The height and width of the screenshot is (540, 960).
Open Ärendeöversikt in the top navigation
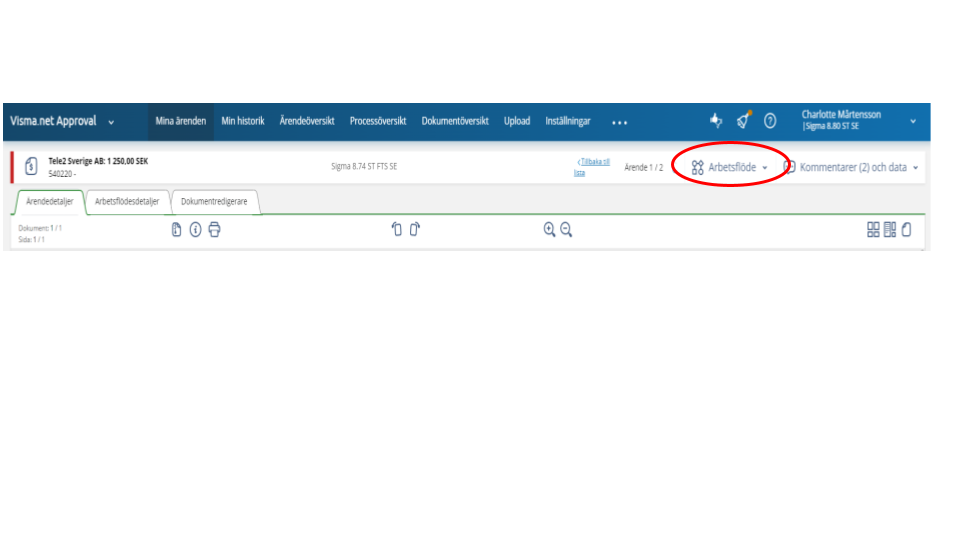(307, 121)
